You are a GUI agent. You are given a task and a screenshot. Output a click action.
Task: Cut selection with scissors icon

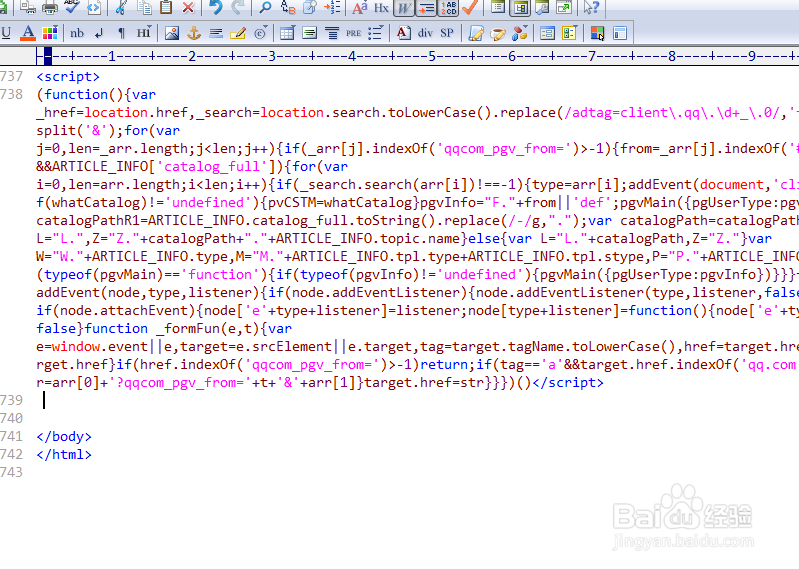coord(121,7)
